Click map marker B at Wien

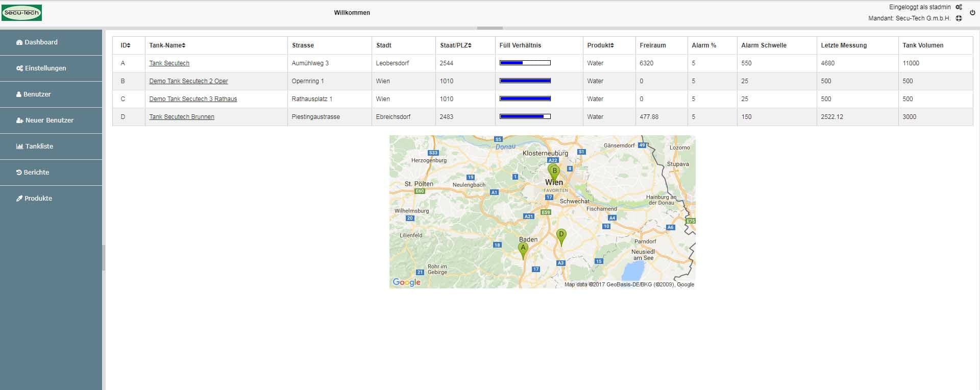coord(554,173)
